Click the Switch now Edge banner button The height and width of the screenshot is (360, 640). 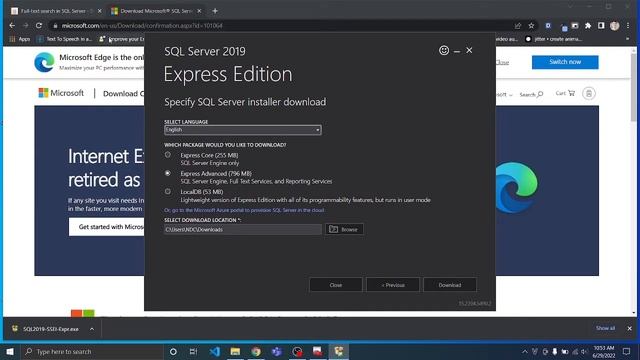tap(565, 62)
